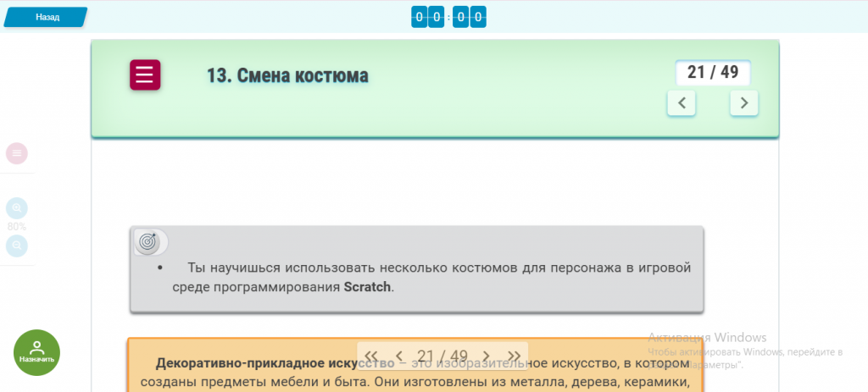868x392 pixels.
Task: Click the faded pink menu icon in left sidebar
Action: coord(17,153)
